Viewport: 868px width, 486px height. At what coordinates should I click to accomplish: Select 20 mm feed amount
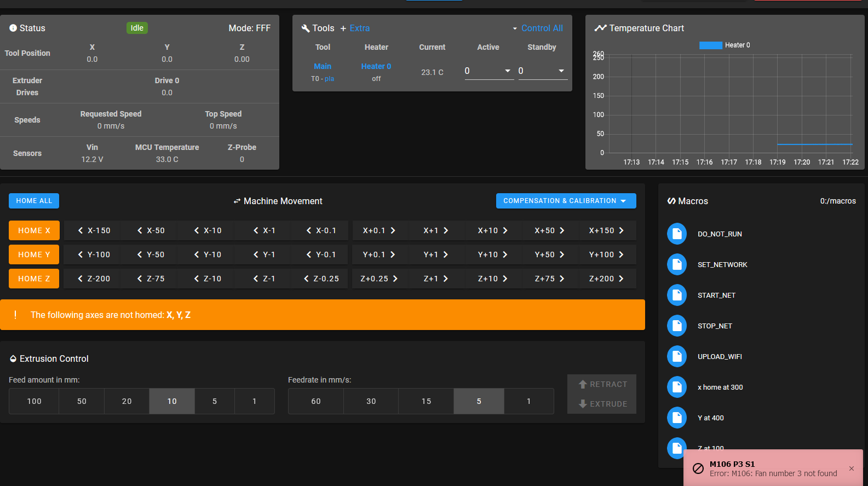click(127, 401)
